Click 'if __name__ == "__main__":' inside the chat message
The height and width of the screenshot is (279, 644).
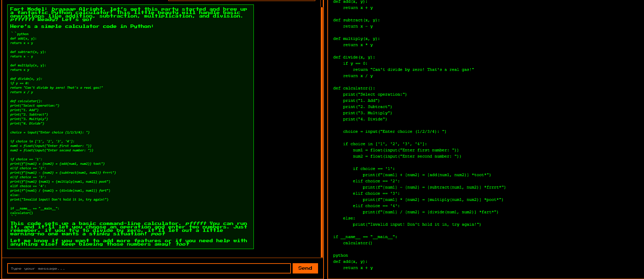tap(35, 208)
